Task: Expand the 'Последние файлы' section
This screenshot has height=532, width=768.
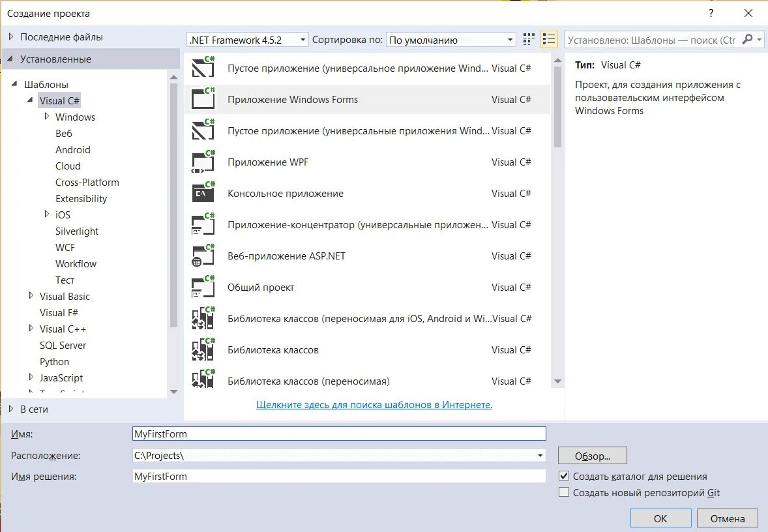Action: pyautogui.click(x=11, y=37)
